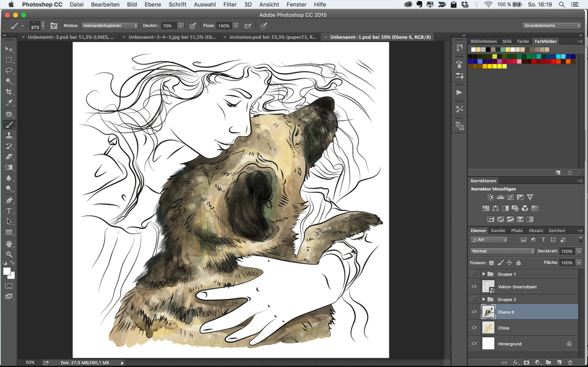Select the Rectangular Marquee tool
The image size is (588, 367).
pyautogui.click(x=9, y=60)
